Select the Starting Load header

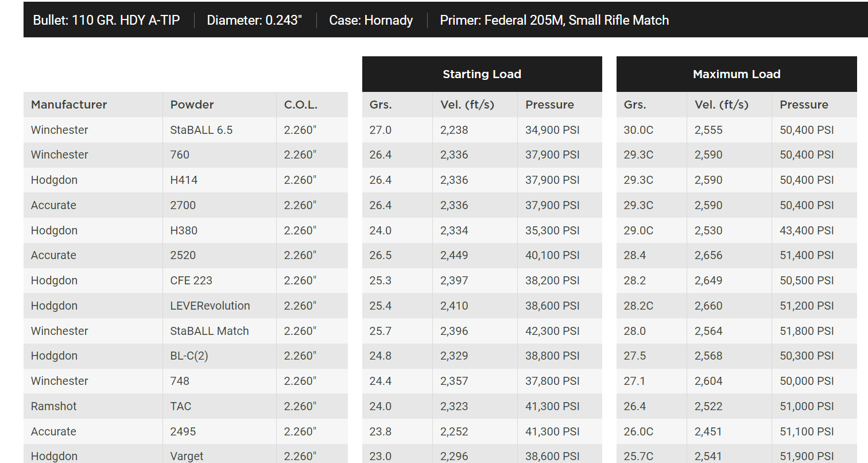coord(482,74)
